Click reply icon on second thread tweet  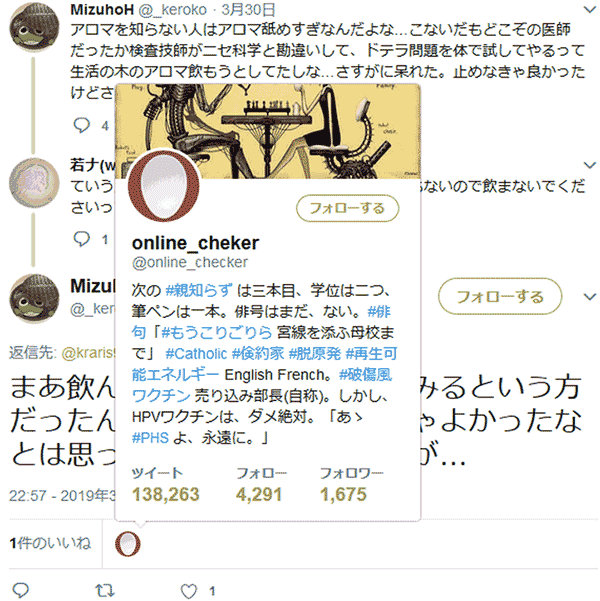pyautogui.click(x=81, y=239)
